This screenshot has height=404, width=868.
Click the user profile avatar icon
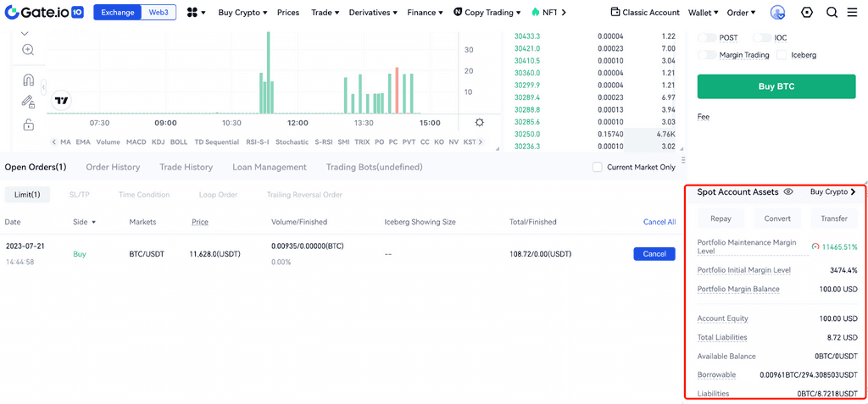click(778, 12)
